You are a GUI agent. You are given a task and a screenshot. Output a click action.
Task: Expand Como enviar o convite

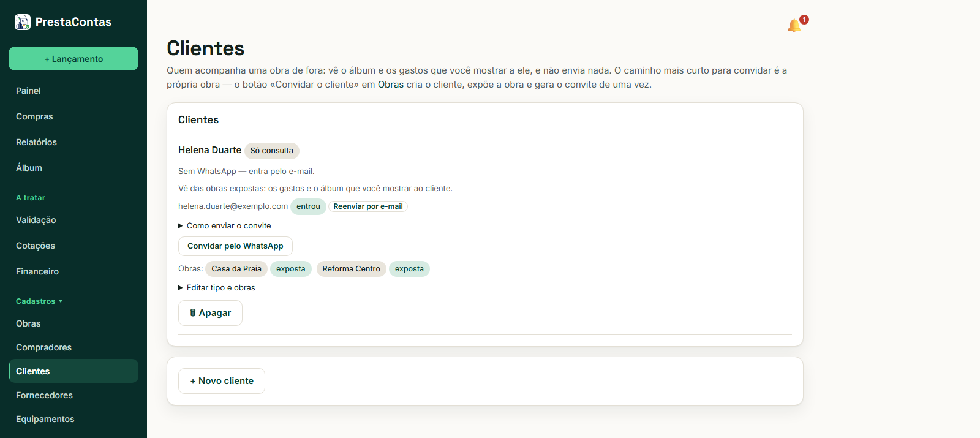tap(225, 226)
